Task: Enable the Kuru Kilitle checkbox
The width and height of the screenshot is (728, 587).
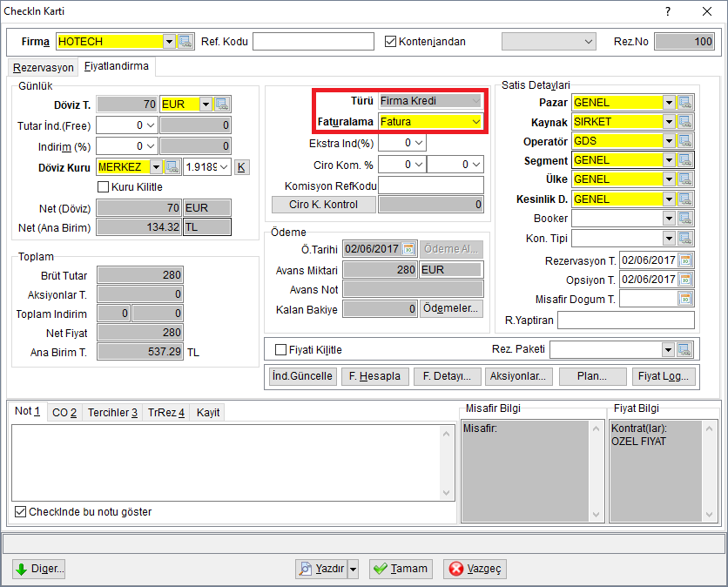Action: [x=103, y=186]
